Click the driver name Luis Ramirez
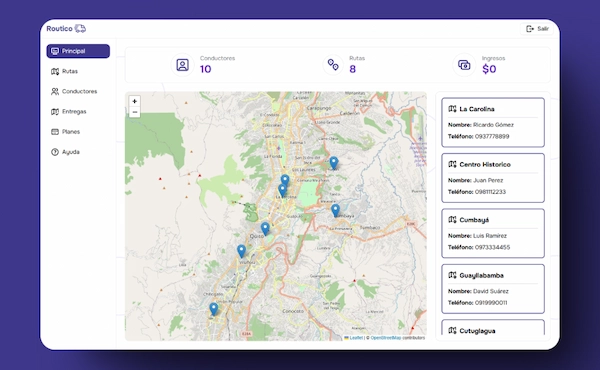Screen dimensions: 600x370 coord(490,236)
